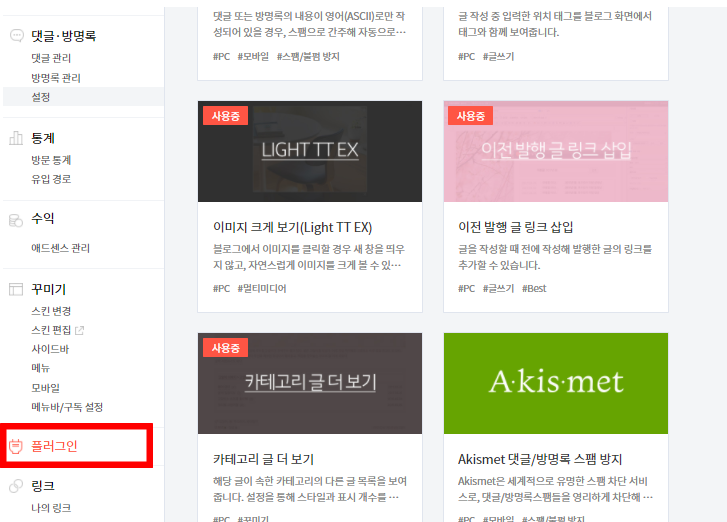Click the #Best tag

[x=534, y=288]
